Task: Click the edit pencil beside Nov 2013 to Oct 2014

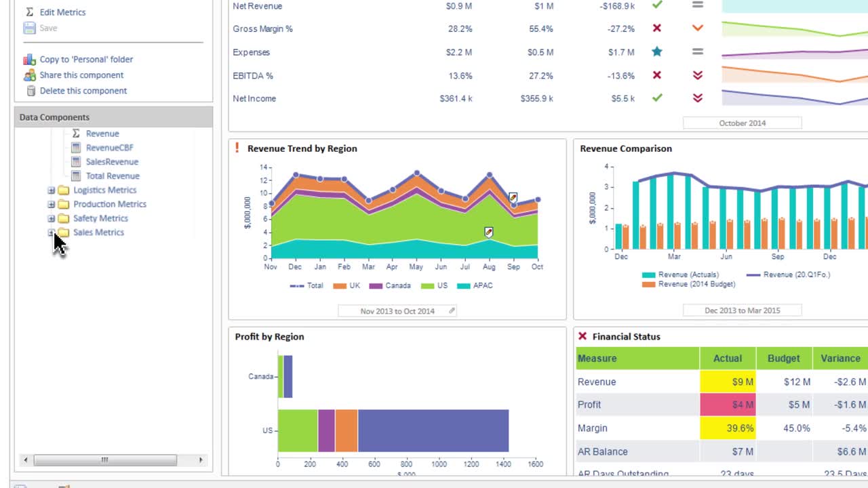Action: [452, 310]
